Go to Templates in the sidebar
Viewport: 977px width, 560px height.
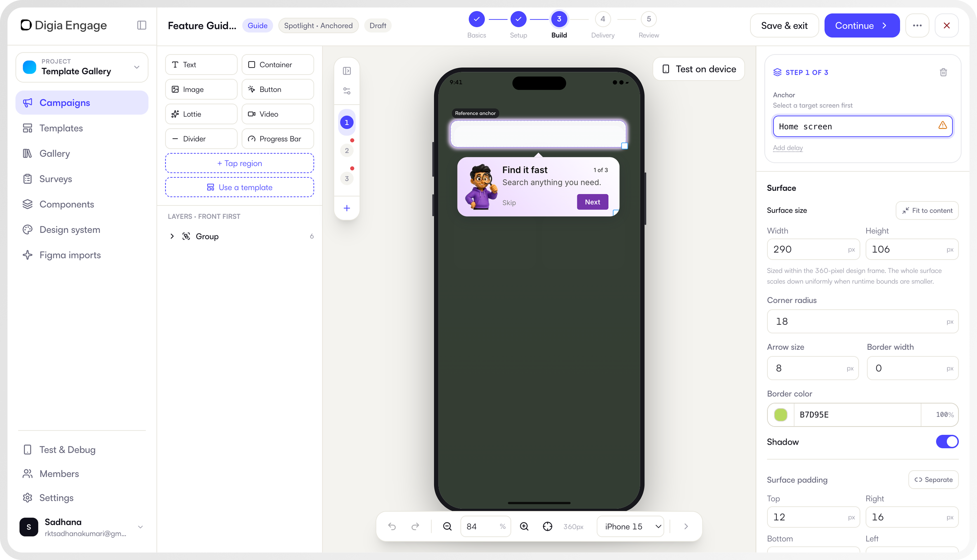(x=82, y=128)
